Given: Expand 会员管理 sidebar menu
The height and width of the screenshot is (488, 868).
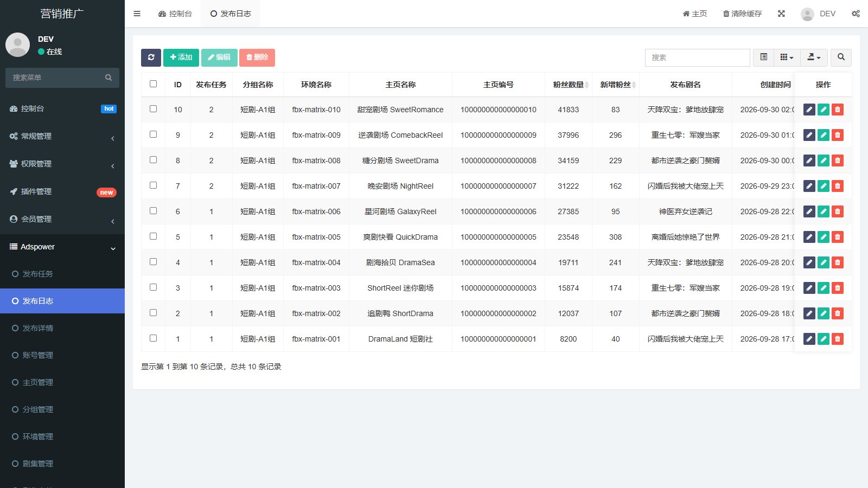Looking at the screenshot, I should [62, 219].
